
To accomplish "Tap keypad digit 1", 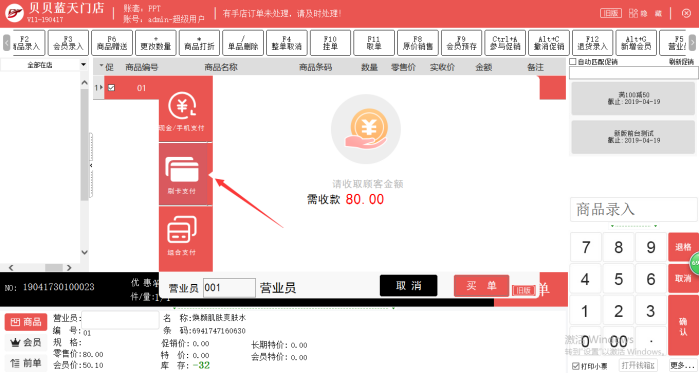I will tap(586, 311).
